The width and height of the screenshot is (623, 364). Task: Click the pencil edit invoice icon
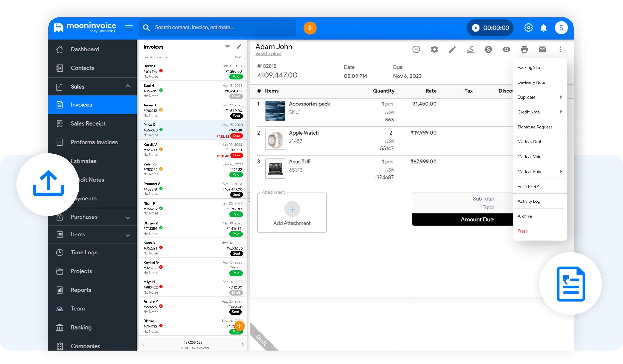[452, 49]
